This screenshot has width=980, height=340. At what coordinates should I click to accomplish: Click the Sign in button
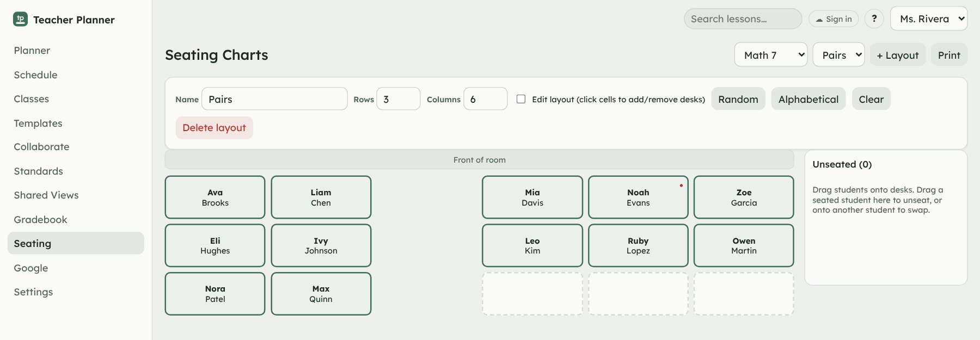[834, 19]
